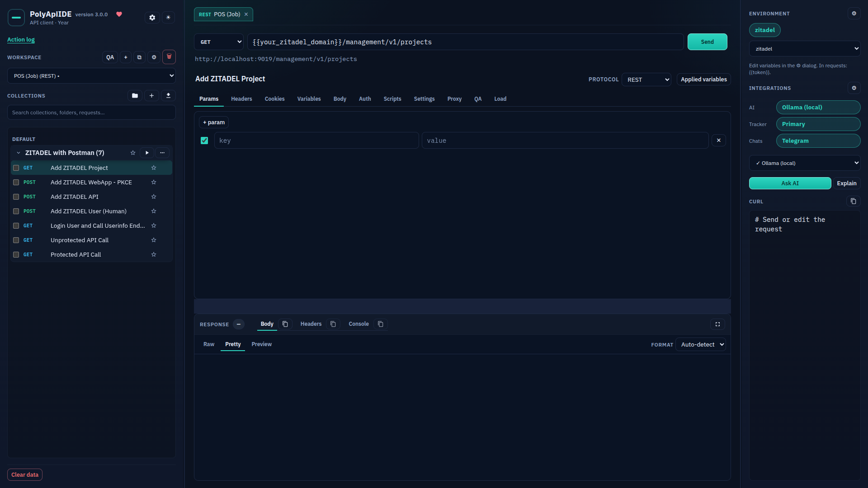Select the Preview response view
Image resolution: width=868 pixels, height=488 pixels.
point(262,344)
